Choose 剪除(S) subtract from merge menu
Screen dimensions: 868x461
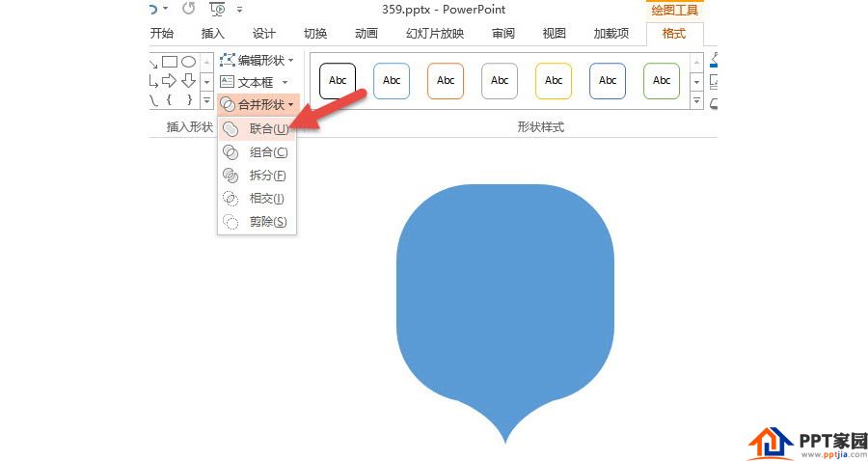coord(257,222)
